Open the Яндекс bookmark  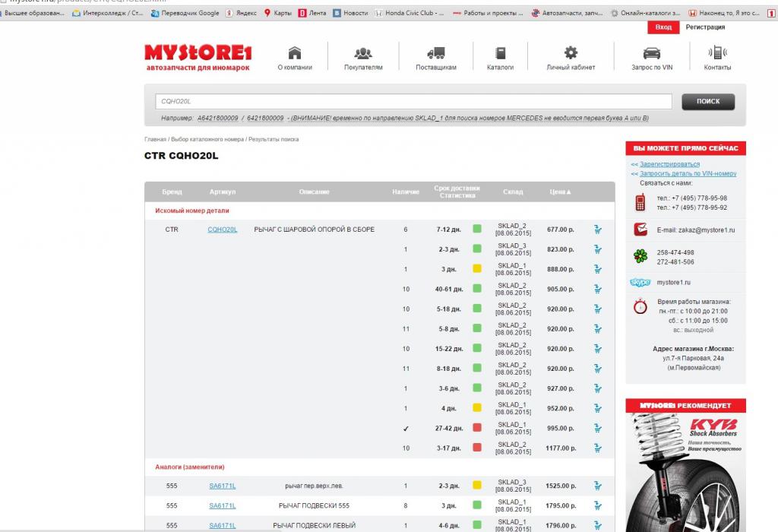(241, 14)
